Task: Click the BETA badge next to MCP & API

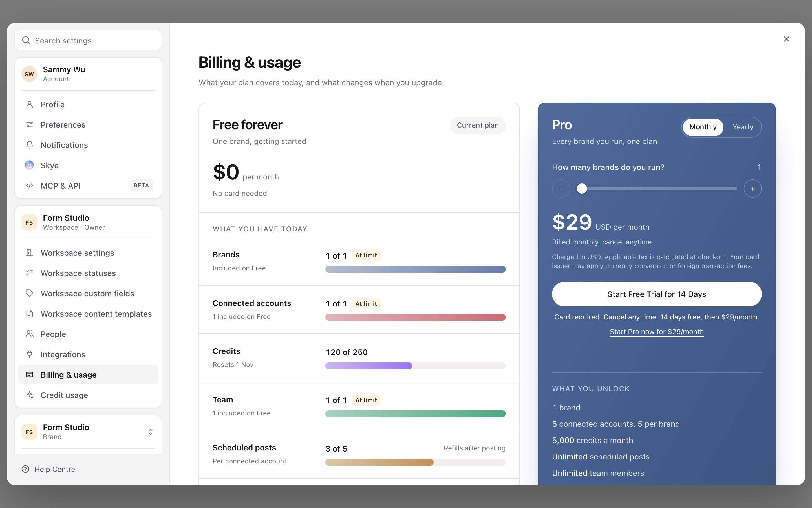Action: 141,185
